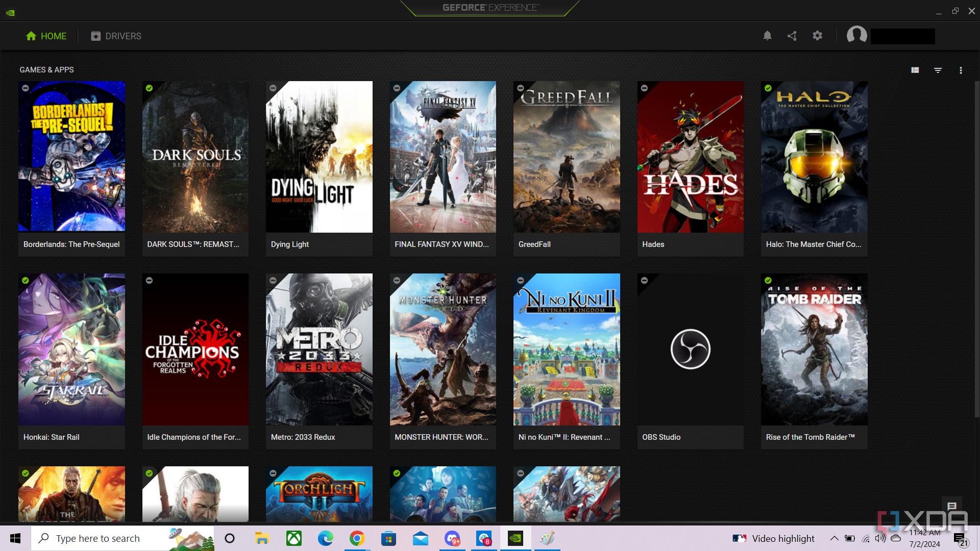Select the Honkai: Star Rail cover
The height and width of the screenshot is (551, 980).
click(71, 349)
